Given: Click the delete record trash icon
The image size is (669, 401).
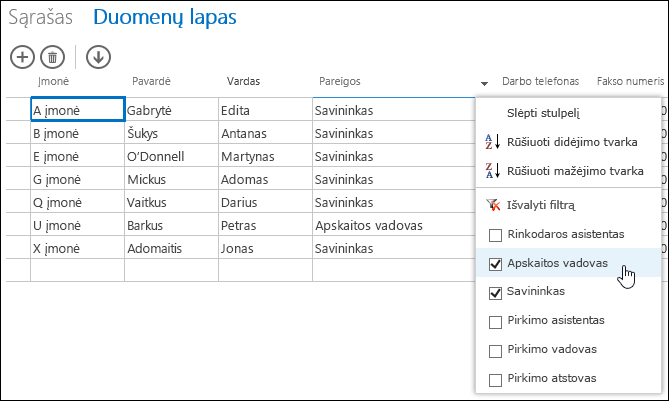Looking at the screenshot, I should point(52,57).
